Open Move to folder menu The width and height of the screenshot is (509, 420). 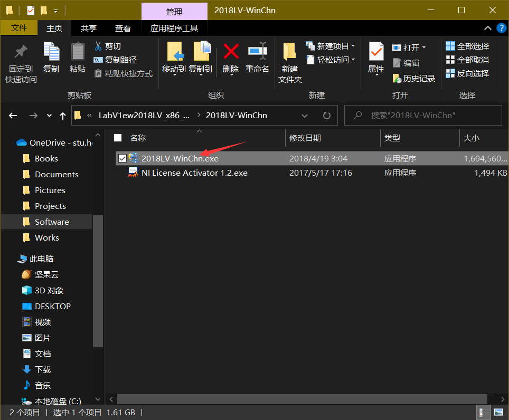(174, 59)
